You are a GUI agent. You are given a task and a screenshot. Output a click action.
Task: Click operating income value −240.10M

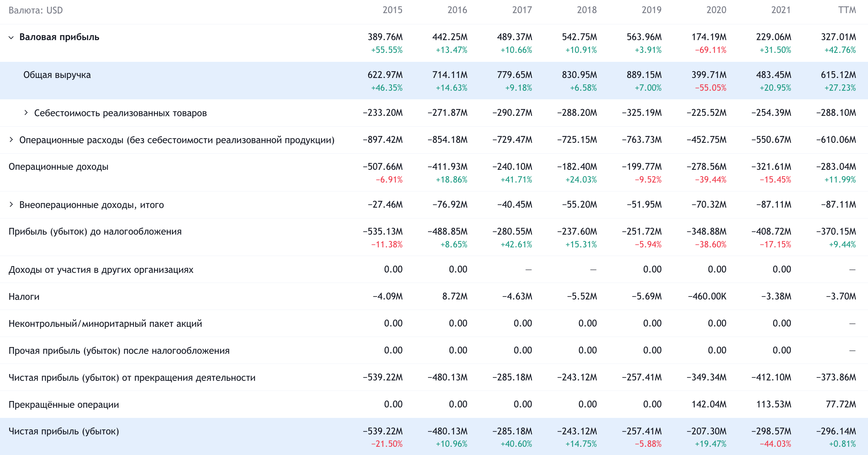(x=512, y=167)
